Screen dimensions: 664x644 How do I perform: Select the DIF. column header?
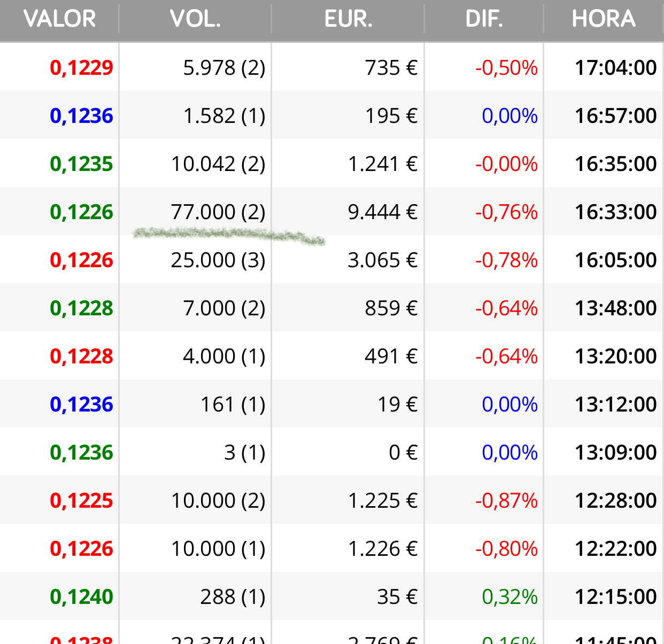pyautogui.click(x=484, y=19)
